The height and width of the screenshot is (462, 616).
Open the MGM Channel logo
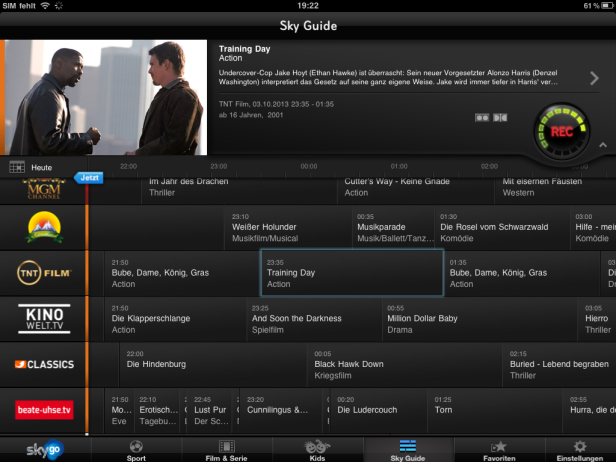tap(44, 189)
